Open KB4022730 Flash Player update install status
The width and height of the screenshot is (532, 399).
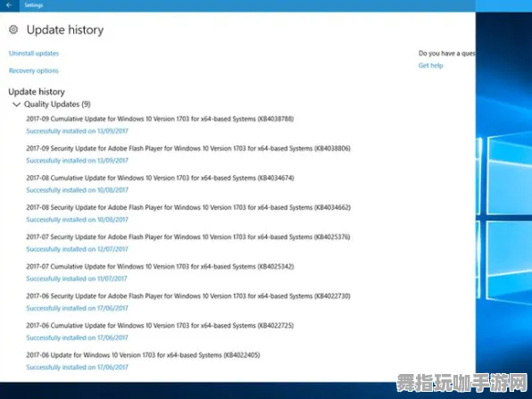(77, 308)
